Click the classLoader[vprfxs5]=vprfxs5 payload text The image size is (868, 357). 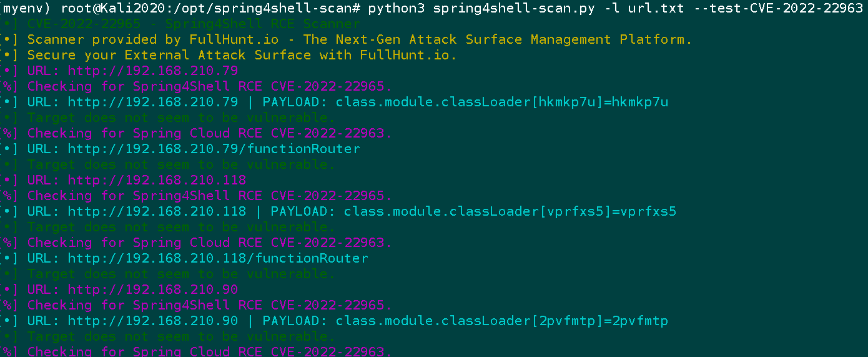(x=510, y=211)
